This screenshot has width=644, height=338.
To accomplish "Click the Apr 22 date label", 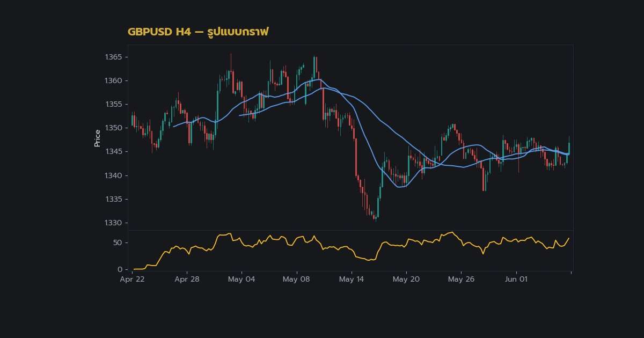I will pyautogui.click(x=132, y=280).
